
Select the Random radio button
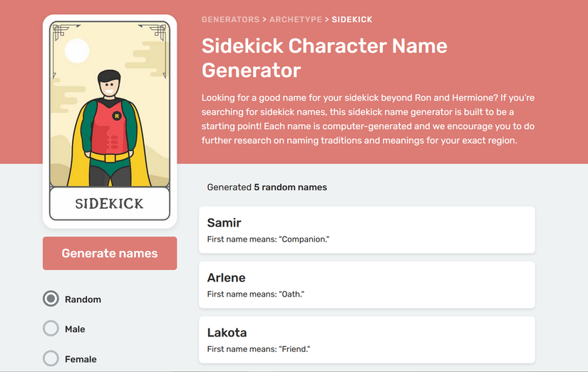tap(51, 299)
